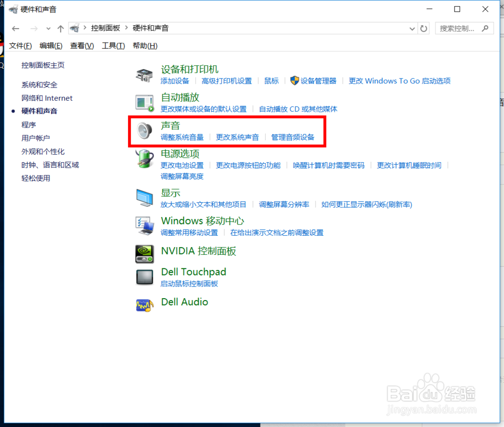The width and height of the screenshot is (504, 427).
Task: Expand the address bar history dropdown
Action: point(412,29)
